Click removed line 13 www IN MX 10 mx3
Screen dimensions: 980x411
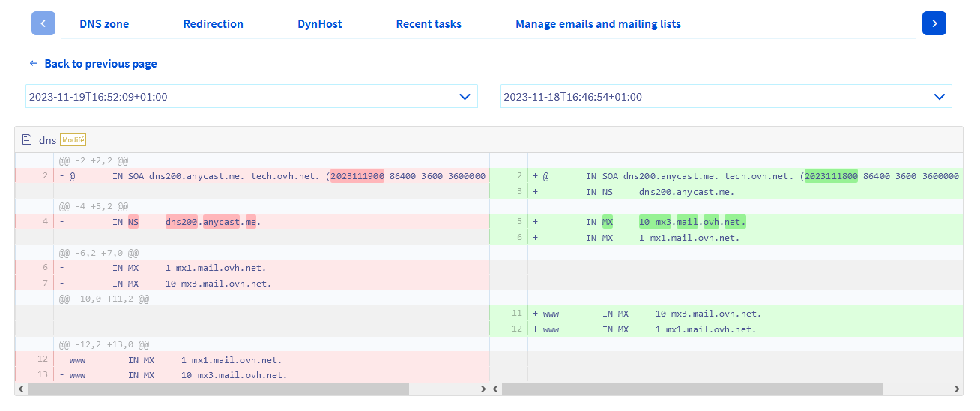pyautogui.click(x=252, y=375)
